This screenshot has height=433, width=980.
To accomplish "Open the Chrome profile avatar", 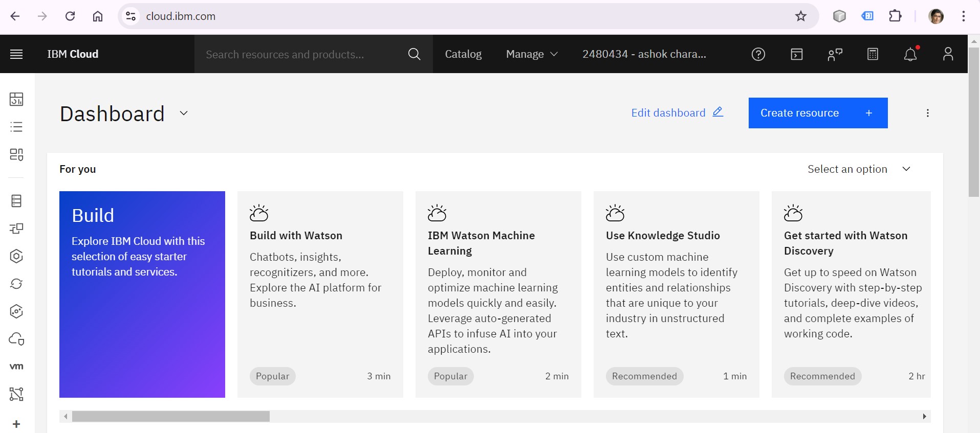I will (936, 16).
